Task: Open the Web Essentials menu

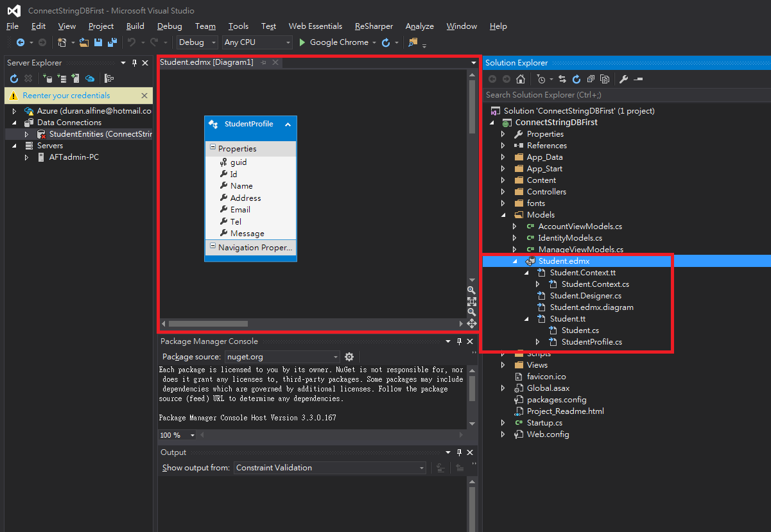Action: [x=315, y=26]
